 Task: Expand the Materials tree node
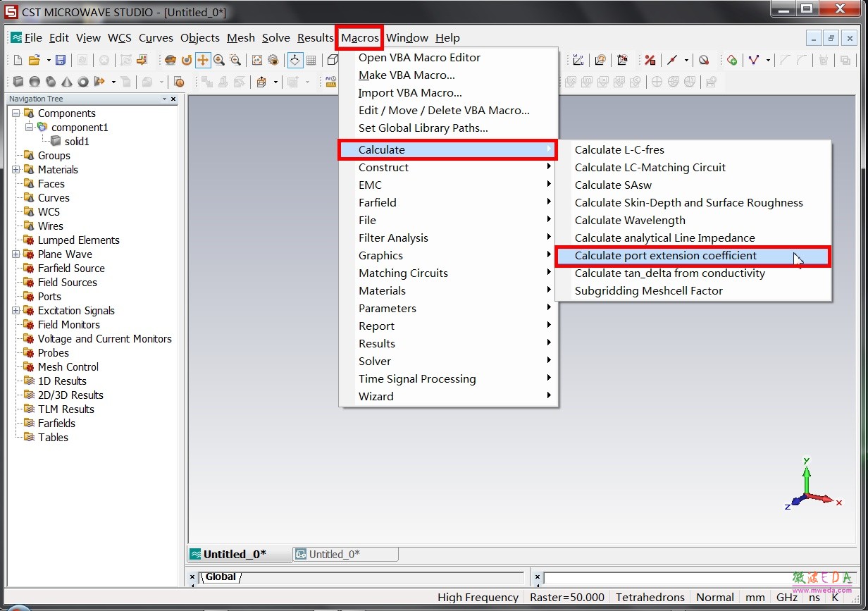[15, 169]
